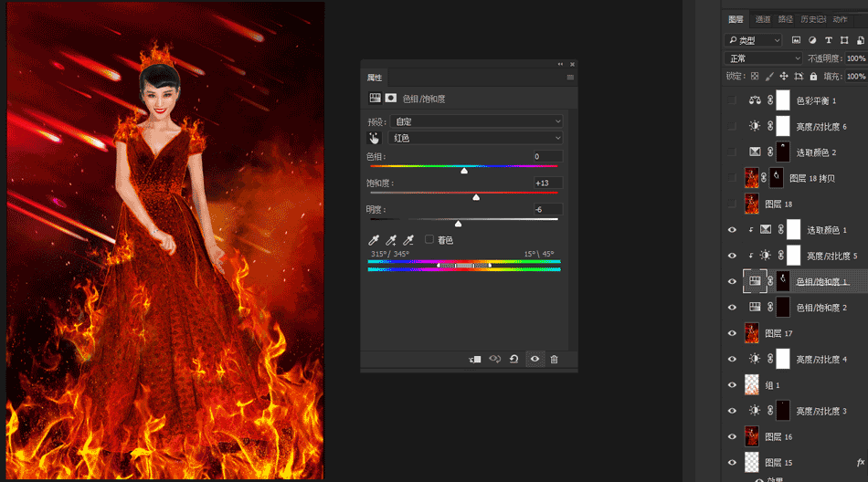Toggle adjustment layer visibility eye in Properties
Screen dimensions: 868x482
click(535, 359)
